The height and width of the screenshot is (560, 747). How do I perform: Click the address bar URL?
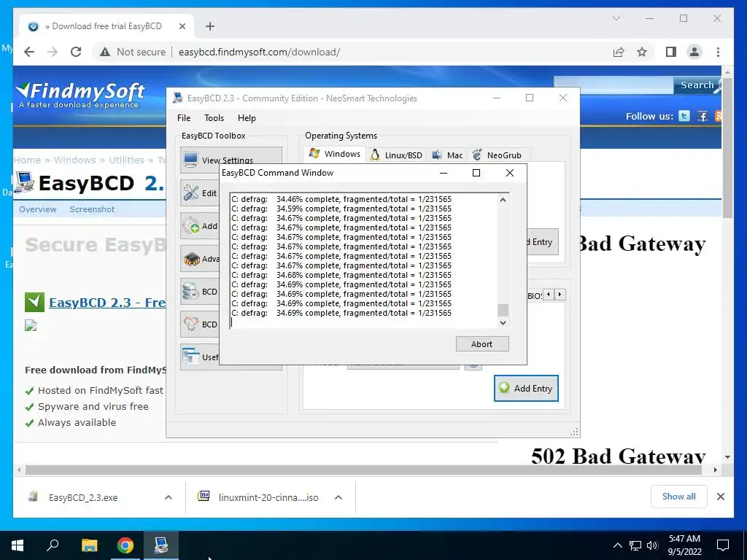click(x=259, y=52)
